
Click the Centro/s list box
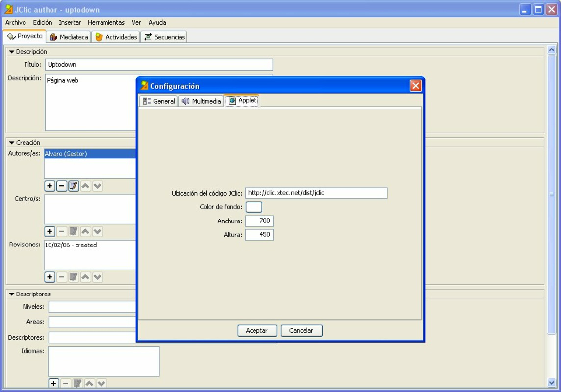[90, 209]
